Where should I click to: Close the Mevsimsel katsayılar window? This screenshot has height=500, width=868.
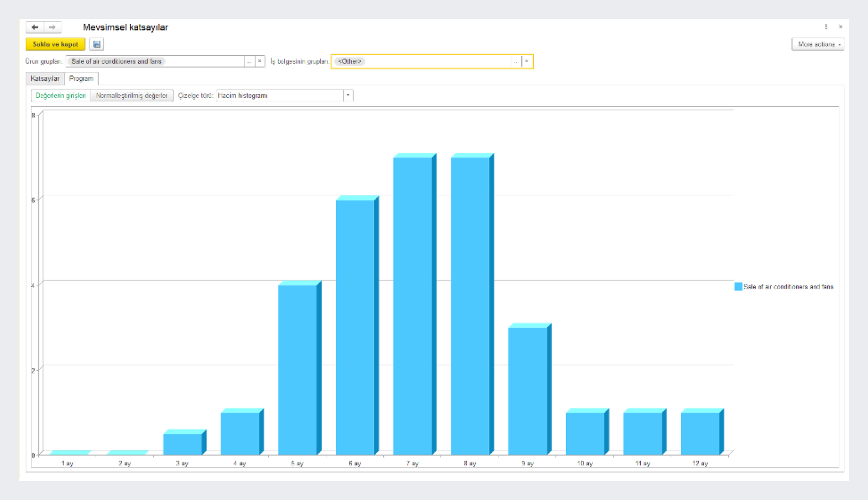(841, 27)
